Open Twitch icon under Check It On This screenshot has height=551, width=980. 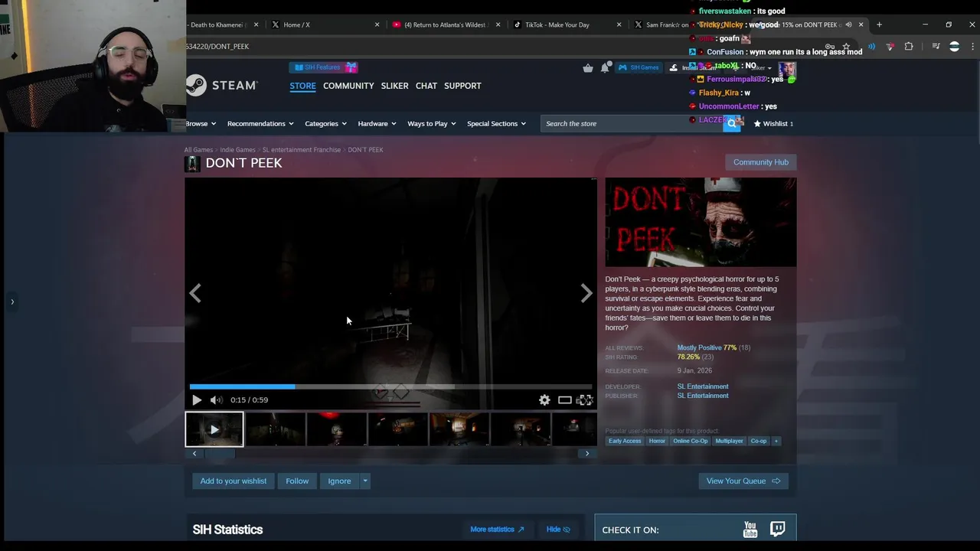pyautogui.click(x=777, y=529)
